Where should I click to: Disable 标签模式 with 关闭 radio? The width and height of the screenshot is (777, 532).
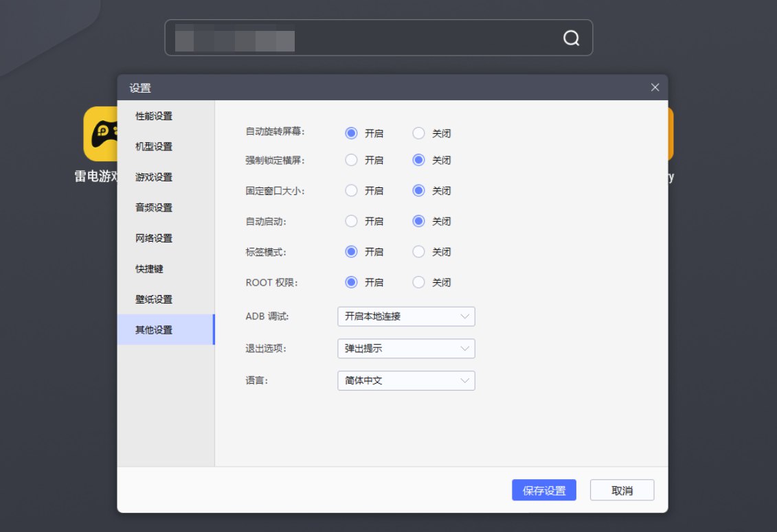(418, 252)
